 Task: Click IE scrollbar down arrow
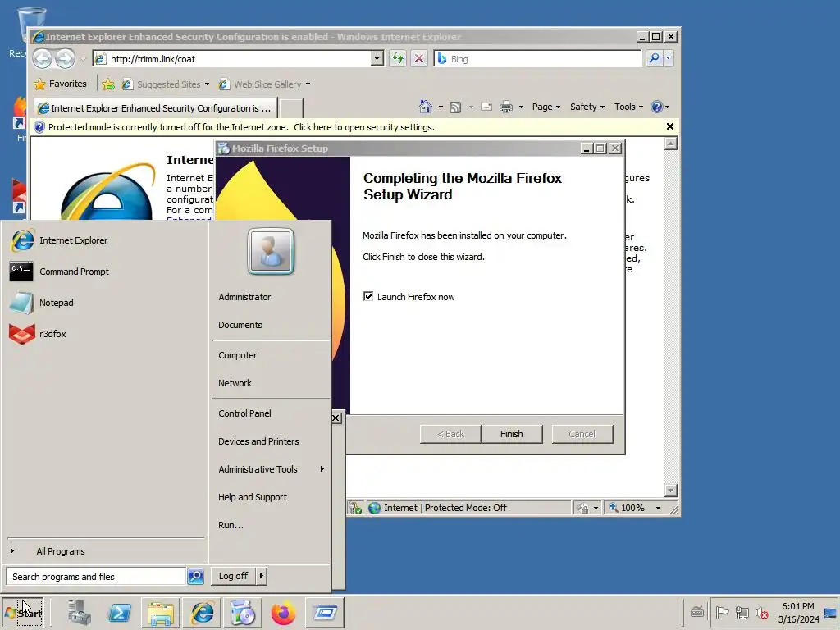click(x=671, y=491)
